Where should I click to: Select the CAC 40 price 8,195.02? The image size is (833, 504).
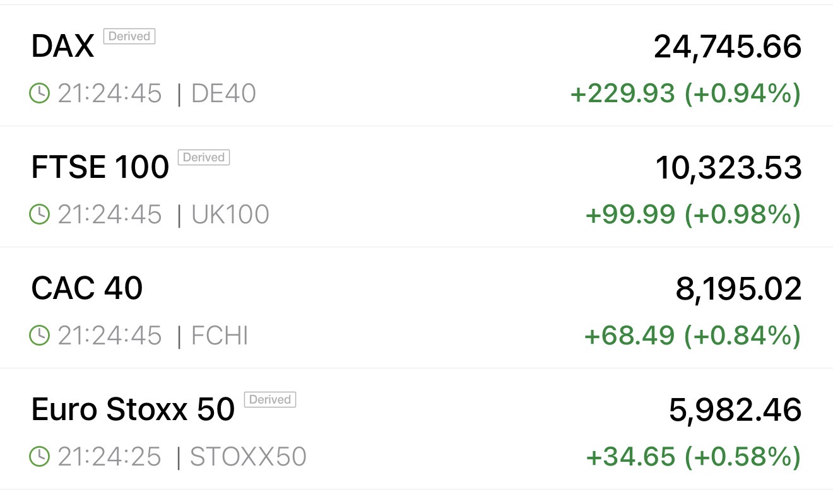click(x=738, y=290)
